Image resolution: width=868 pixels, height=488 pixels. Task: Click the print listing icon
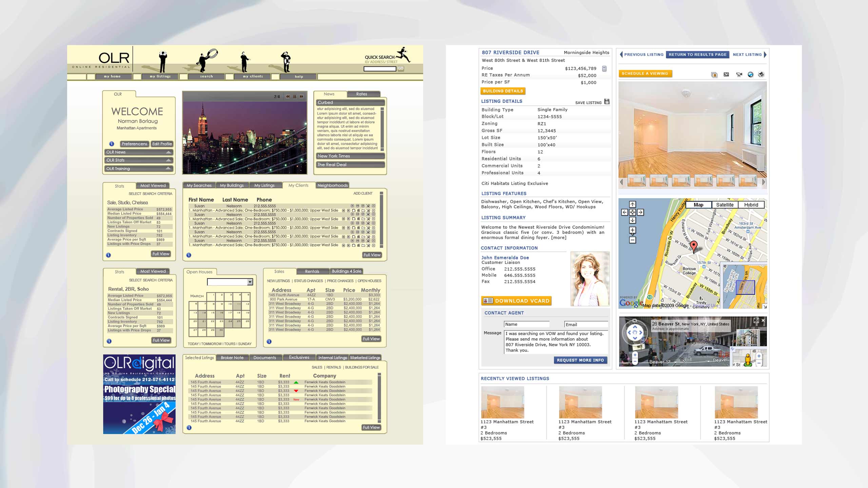[761, 75]
